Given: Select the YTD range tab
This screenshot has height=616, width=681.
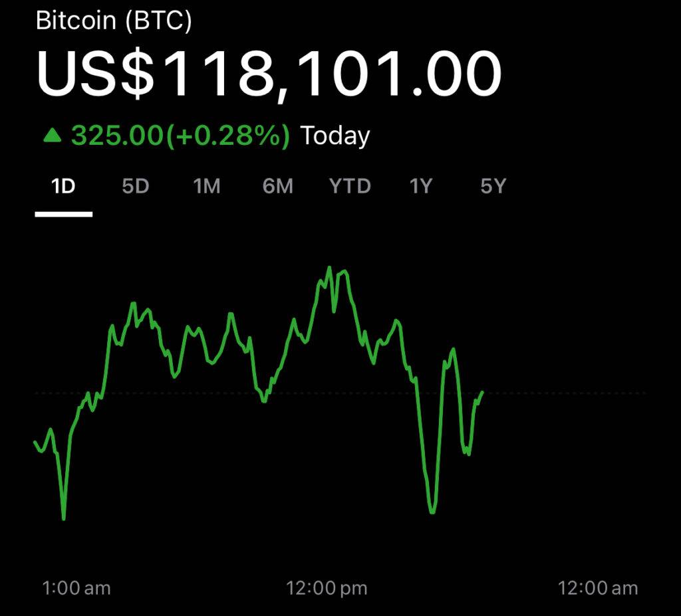Looking at the screenshot, I should pos(350,187).
